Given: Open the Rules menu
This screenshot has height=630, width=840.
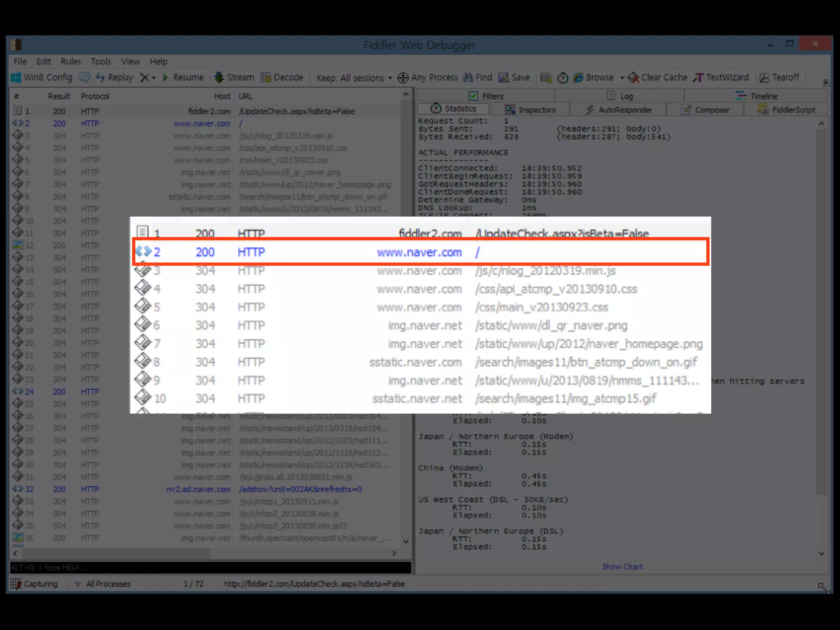Looking at the screenshot, I should point(71,62).
